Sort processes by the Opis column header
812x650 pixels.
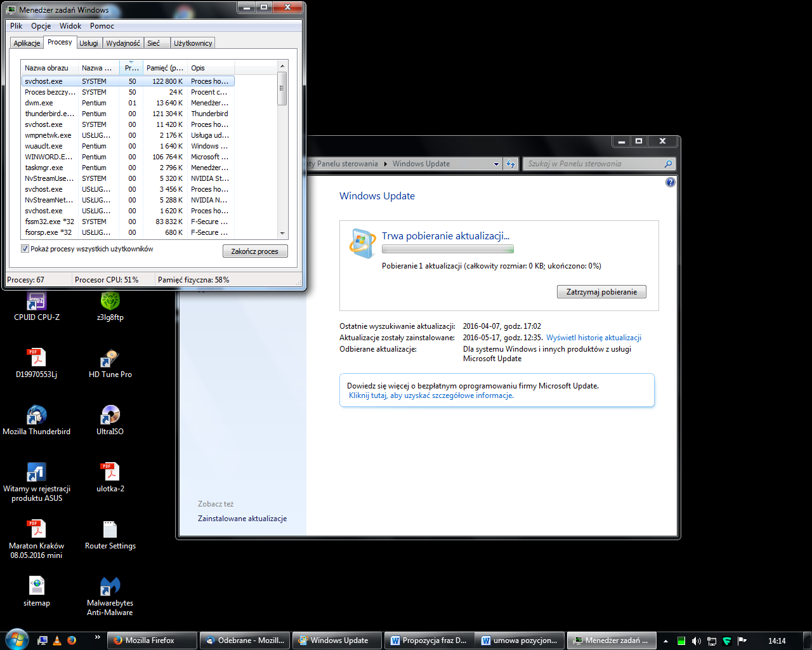point(211,68)
